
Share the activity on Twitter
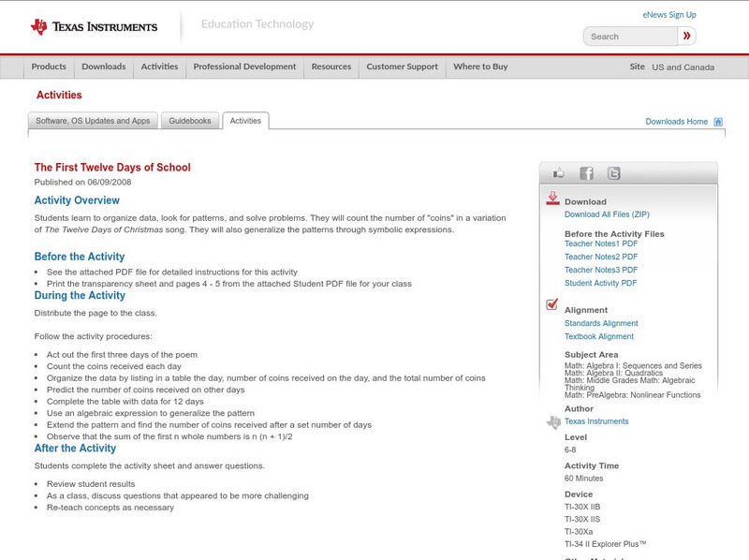tap(613, 173)
